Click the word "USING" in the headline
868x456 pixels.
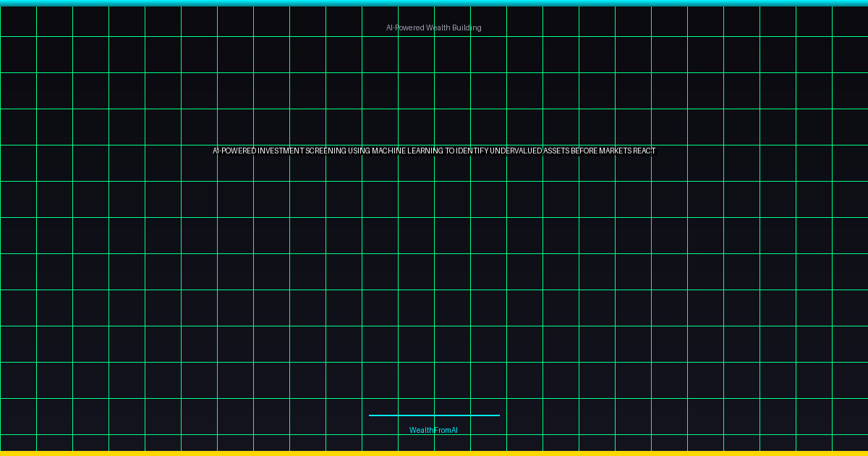coord(359,151)
